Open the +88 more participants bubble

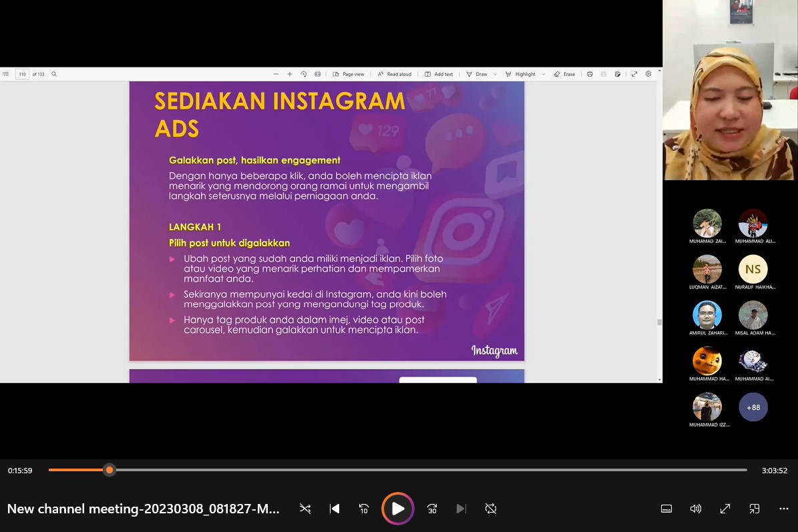tap(753, 407)
